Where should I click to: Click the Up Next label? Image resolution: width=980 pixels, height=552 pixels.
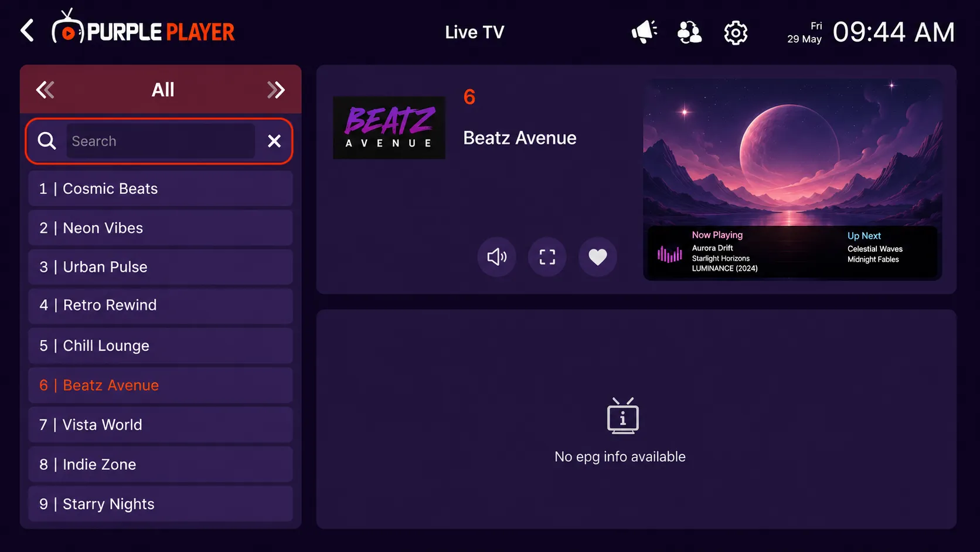tap(864, 236)
